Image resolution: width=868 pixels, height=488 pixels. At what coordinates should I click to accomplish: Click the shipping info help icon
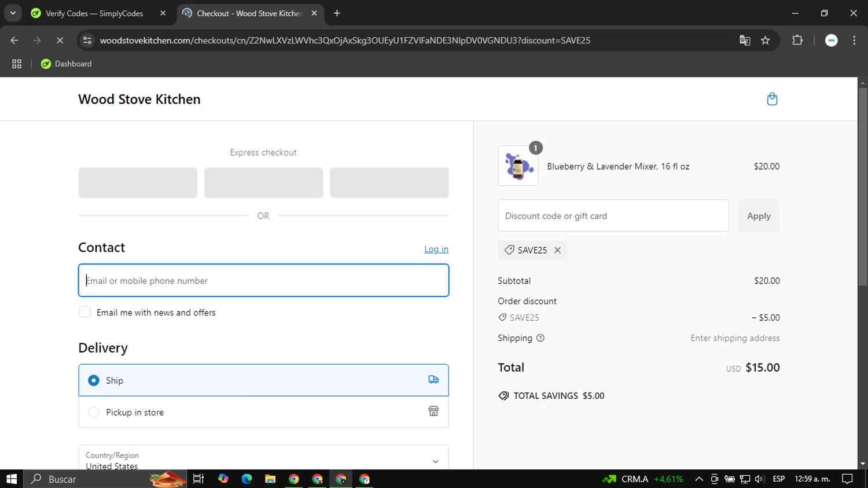click(x=540, y=338)
